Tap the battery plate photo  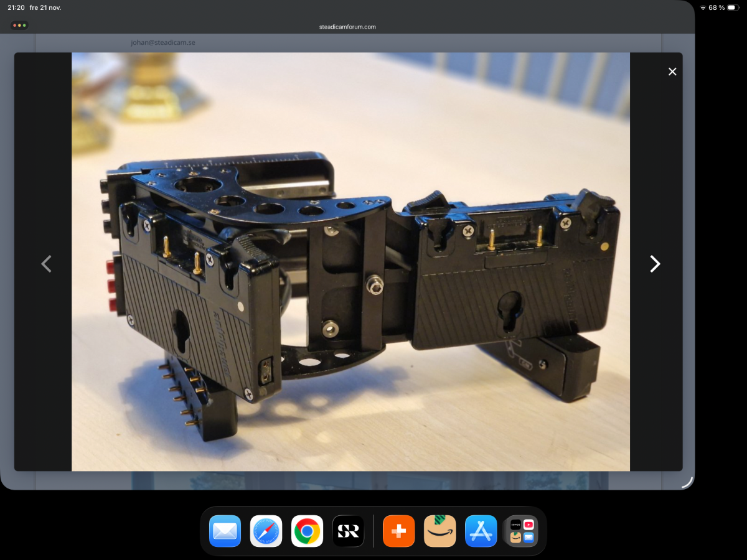click(350, 261)
